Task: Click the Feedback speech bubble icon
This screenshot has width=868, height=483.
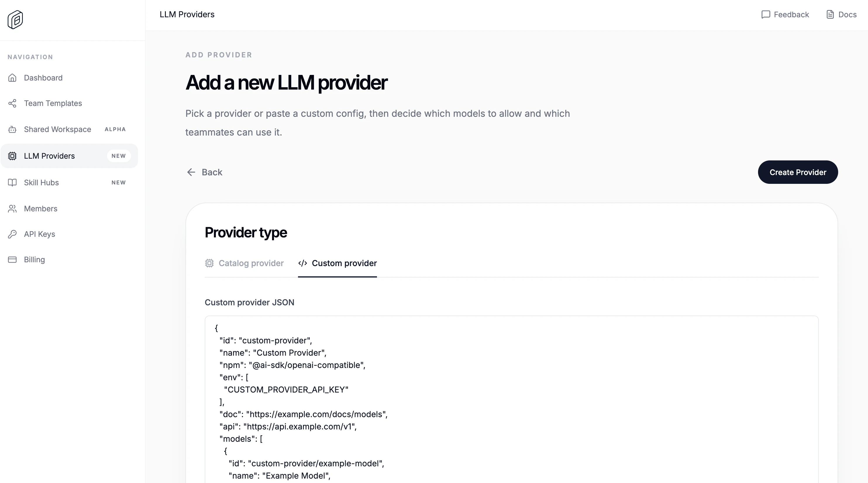Action: click(x=766, y=15)
